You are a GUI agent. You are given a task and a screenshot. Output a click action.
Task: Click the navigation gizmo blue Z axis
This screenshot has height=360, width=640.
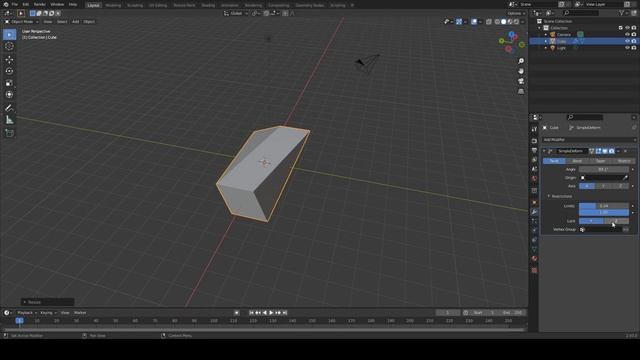click(x=511, y=35)
